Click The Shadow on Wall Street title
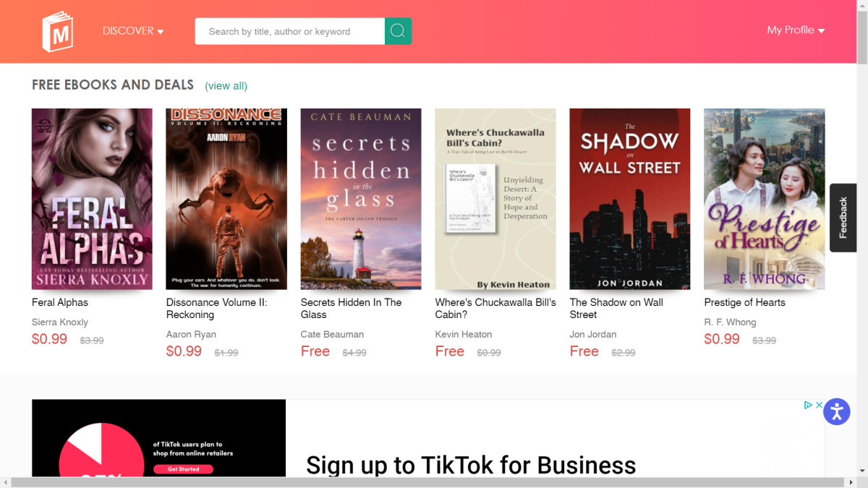This screenshot has height=488, width=868. coord(616,308)
